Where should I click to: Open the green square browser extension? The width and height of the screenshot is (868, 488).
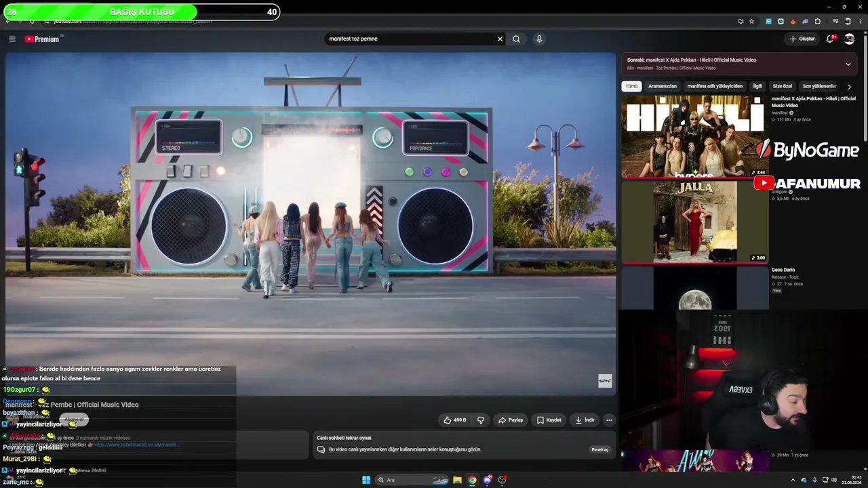point(781,21)
